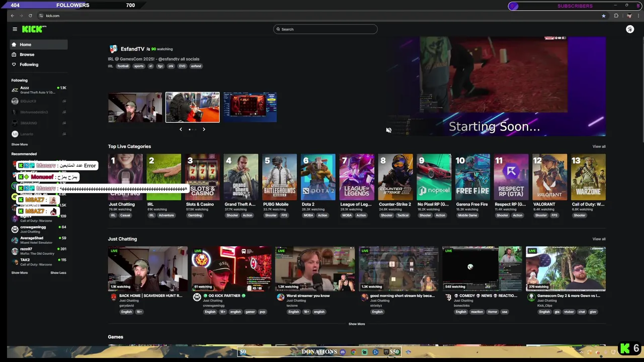Open Worst streamer you know stream
Viewport: 644px width, 362px height.
(x=315, y=269)
